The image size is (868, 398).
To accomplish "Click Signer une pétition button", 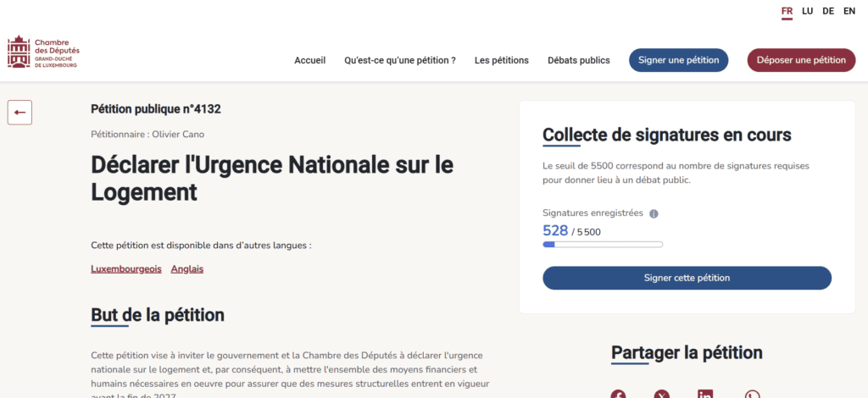I will pos(679,60).
